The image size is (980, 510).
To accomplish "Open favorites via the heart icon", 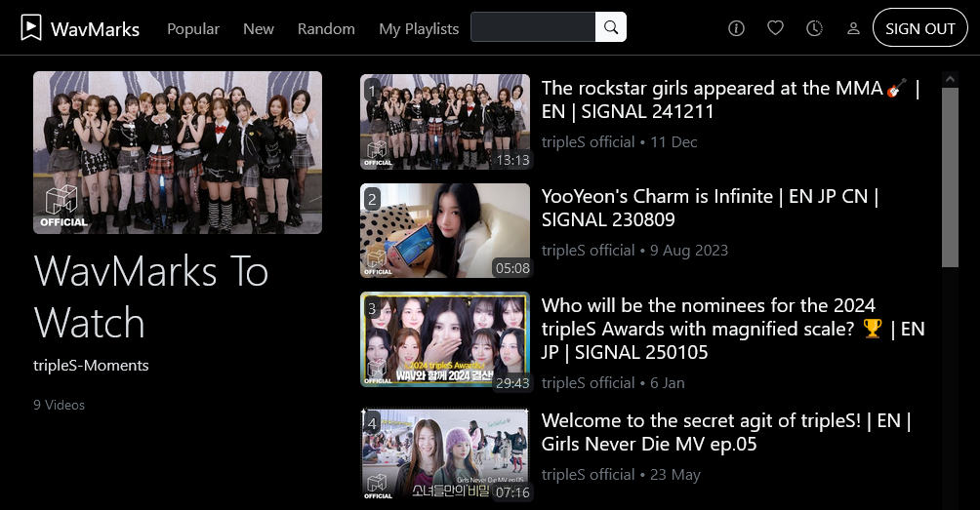I will (x=775, y=28).
